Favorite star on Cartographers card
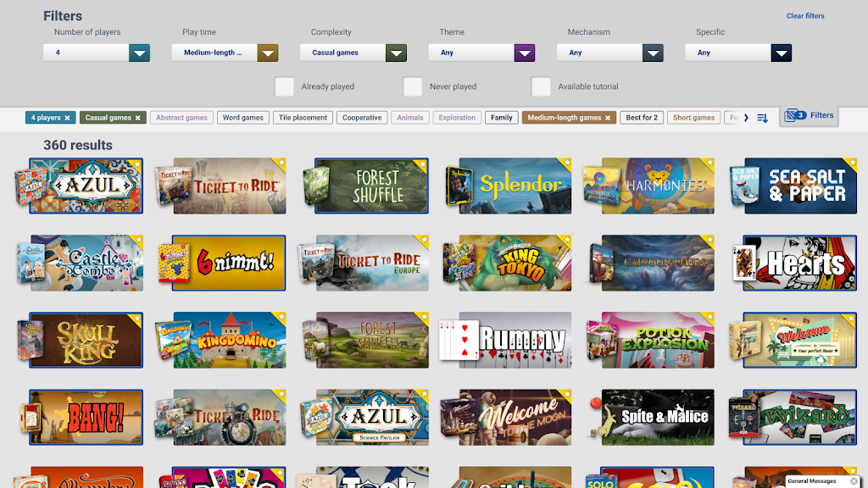 (x=709, y=240)
